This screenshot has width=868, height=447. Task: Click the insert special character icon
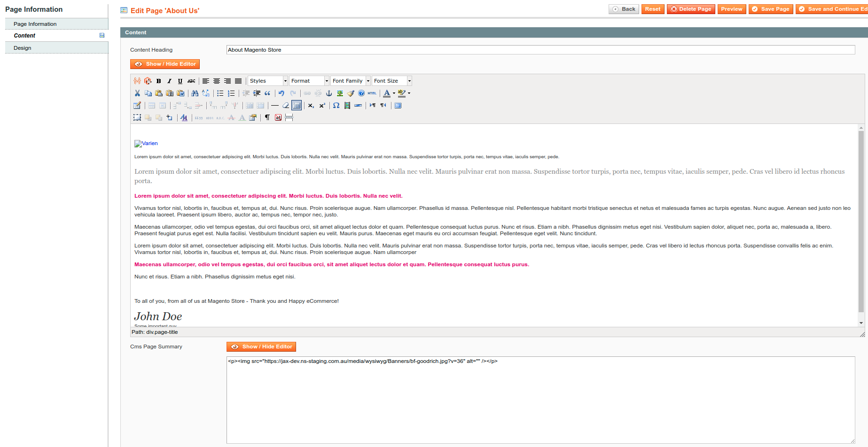click(336, 106)
